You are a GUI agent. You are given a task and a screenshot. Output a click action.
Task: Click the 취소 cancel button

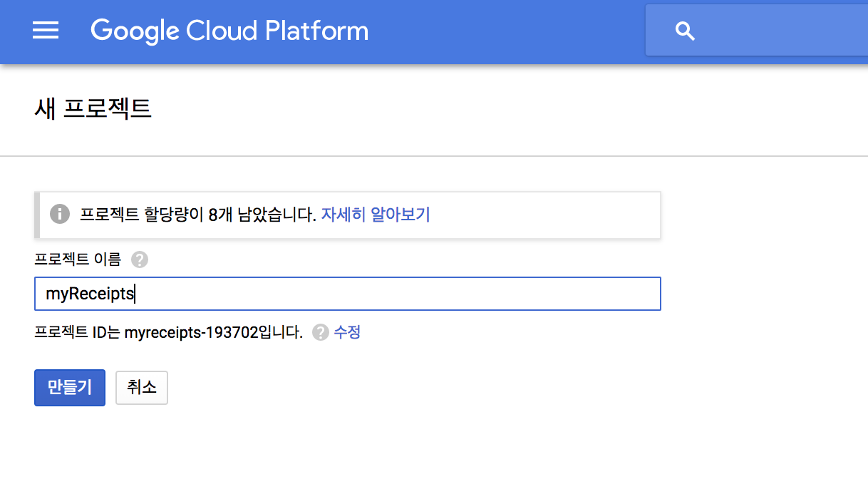142,388
